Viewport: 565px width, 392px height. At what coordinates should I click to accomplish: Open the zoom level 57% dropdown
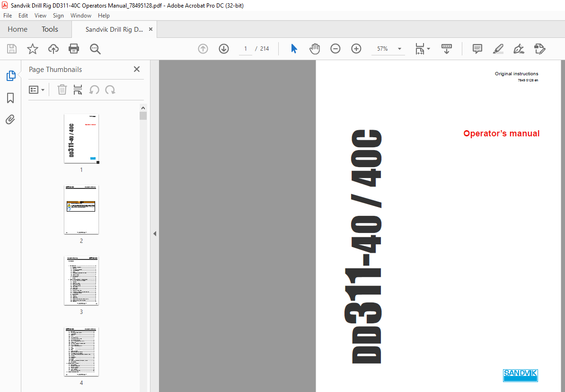[x=388, y=49]
